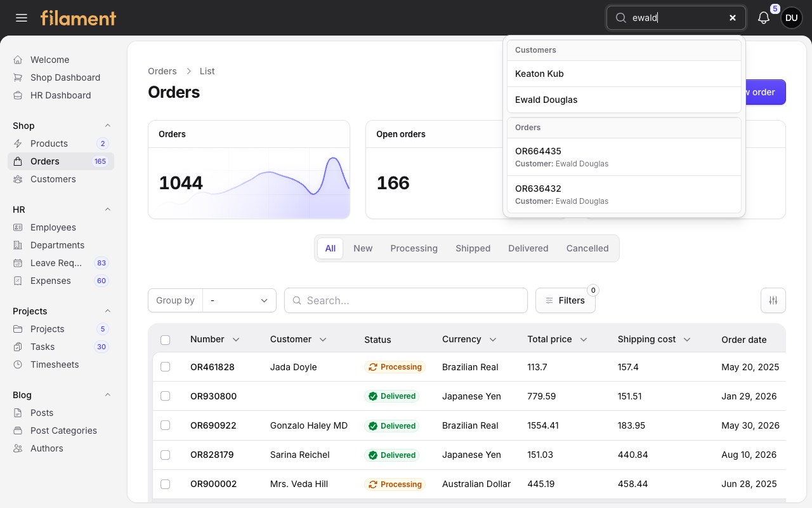Focus the orders table search field
Image resolution: width=812 pixels, height=508 pixels.
coord(406,300)
